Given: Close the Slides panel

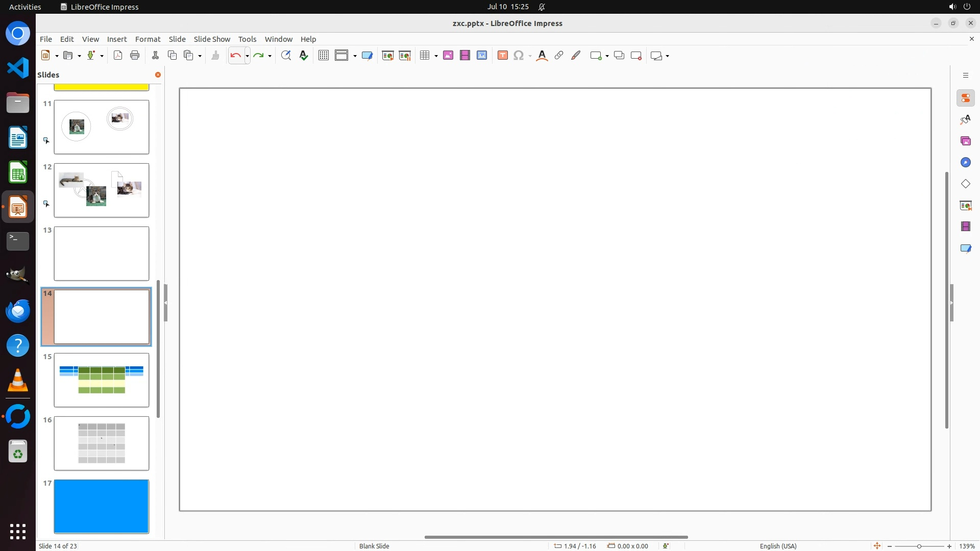Looking at the screenshot, I should point(158,74).
